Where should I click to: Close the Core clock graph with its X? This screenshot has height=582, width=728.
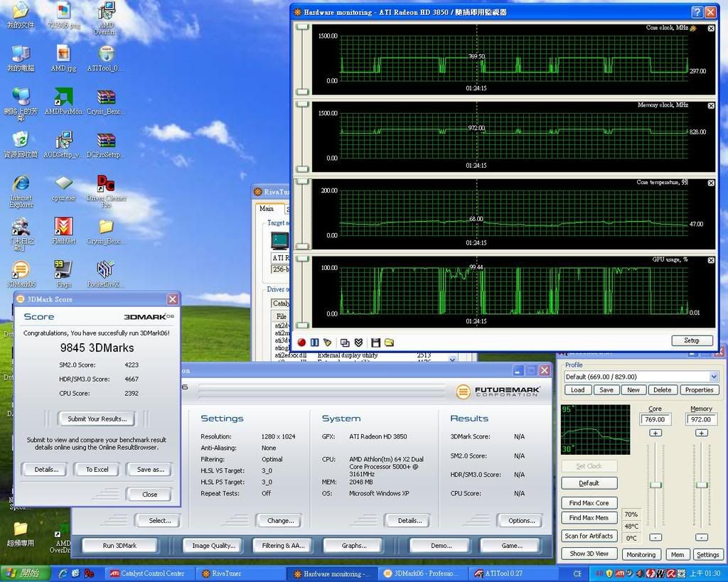[x=711, y=28]
